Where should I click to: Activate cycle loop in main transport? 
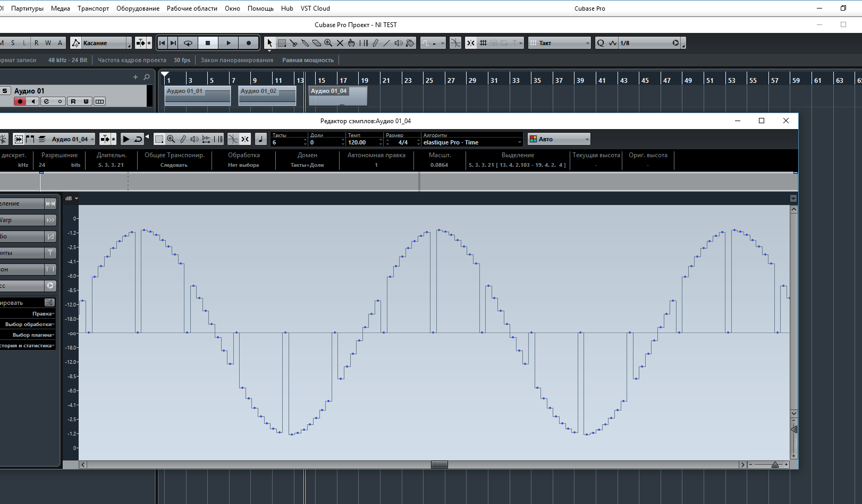pos(188,43)
